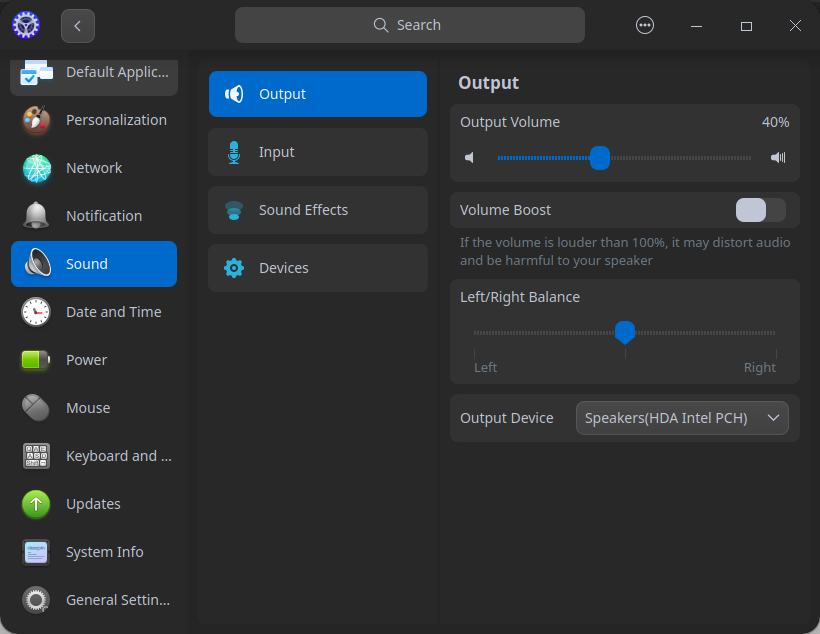
Task: Click the mute speaker icon beside volume slider
Action: point(469,157)
